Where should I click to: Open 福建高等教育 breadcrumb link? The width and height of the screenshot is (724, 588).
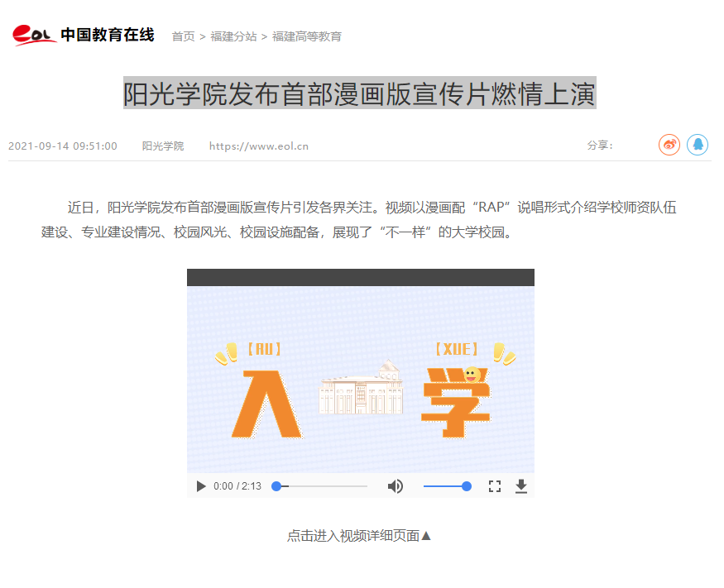coord(307,36)
